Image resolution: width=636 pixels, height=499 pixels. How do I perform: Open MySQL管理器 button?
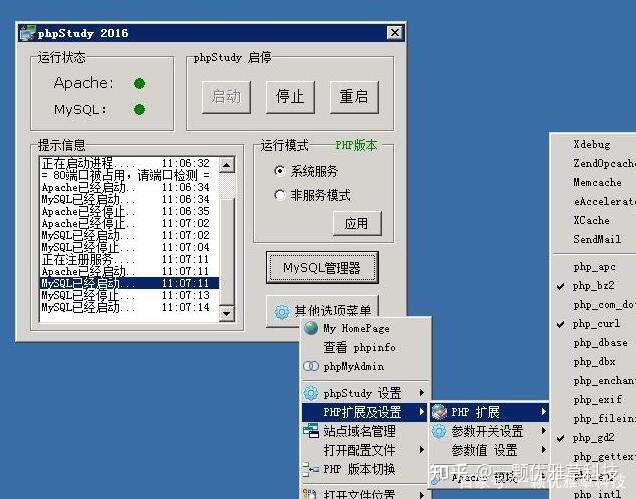[x=322, y=268]
